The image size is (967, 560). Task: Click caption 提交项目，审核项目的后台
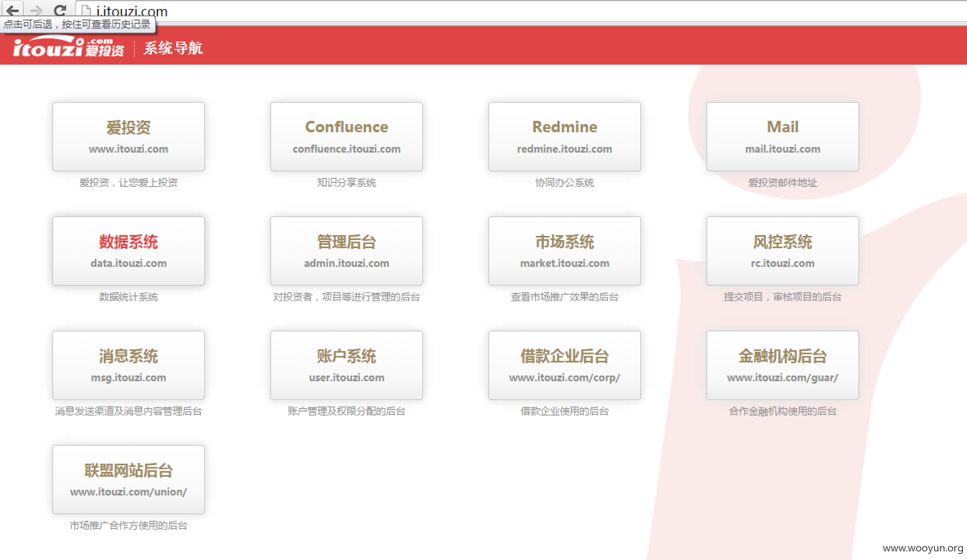point(783,297)
